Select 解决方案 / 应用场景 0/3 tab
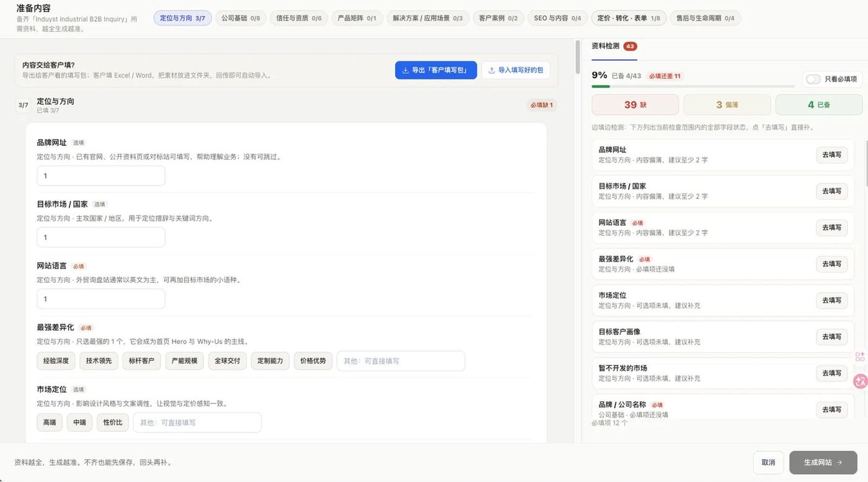Screen dimensions: 868x482 428,18
